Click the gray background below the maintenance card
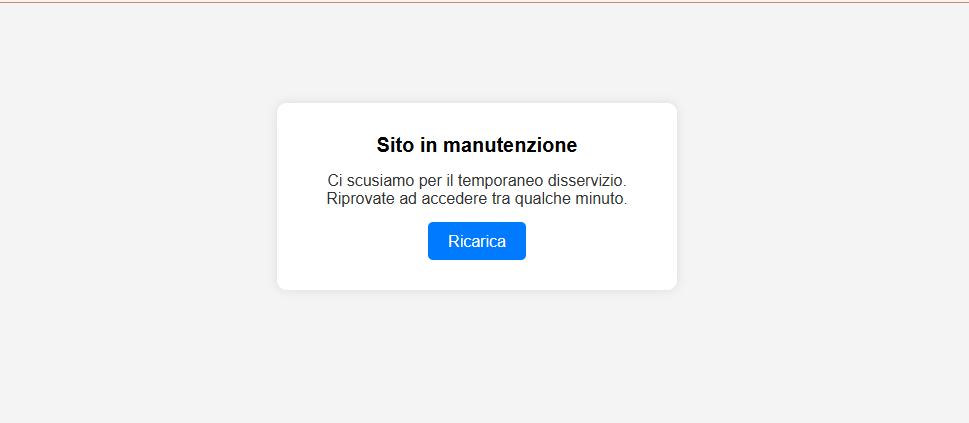This screenshot has width=969, height=423. tap(476, 357)
